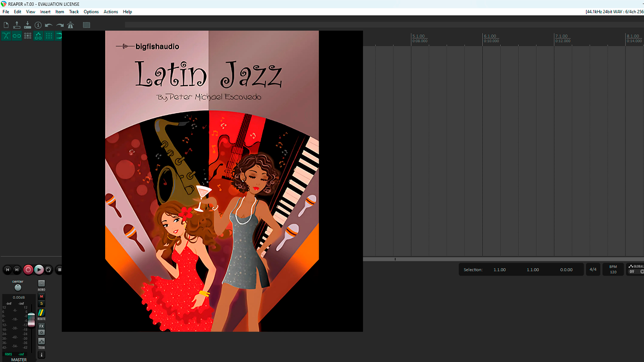Go to end of project
The image size is (644, 362).
point(17,270)
